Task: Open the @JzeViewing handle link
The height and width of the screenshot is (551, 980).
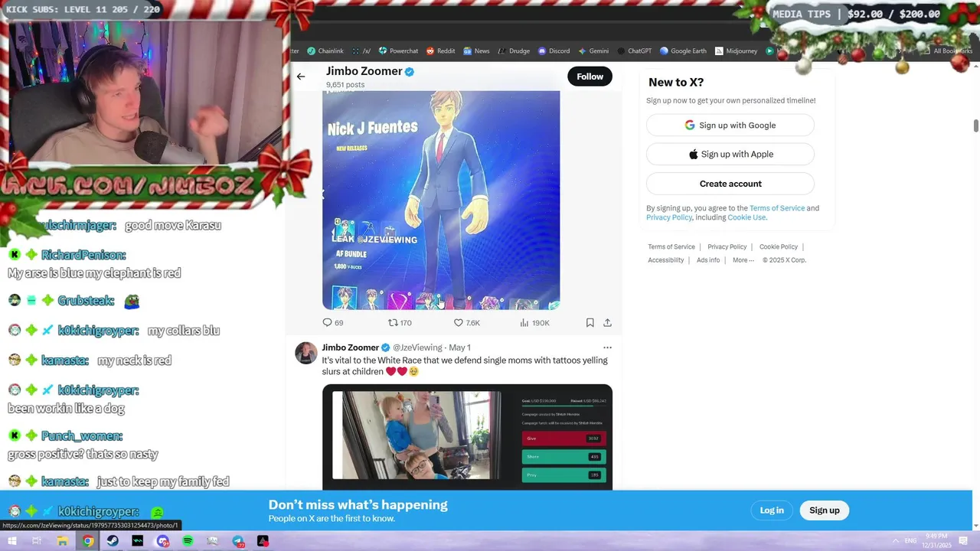Action: click(x=417, y=347)
